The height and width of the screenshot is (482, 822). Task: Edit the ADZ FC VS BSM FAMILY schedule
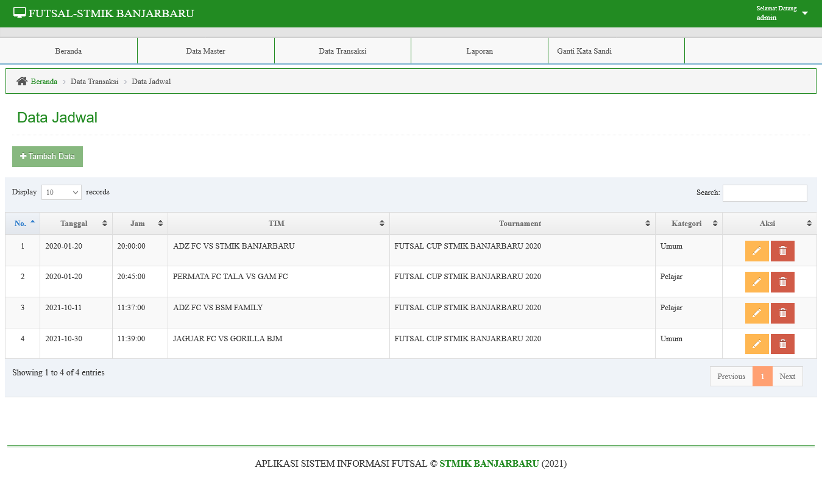pos(756,313)
